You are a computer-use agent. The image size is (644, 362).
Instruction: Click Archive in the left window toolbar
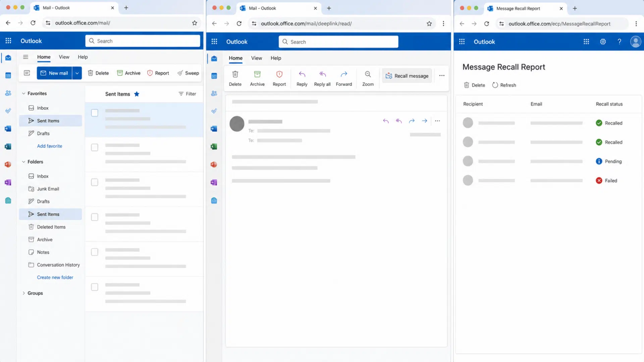tap(128, 73)
